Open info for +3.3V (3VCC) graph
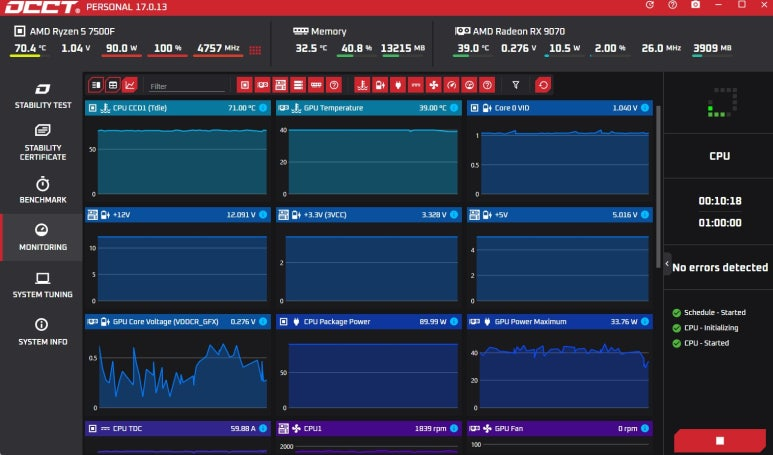Screen dimensions: 773x455 click(454, 214)
